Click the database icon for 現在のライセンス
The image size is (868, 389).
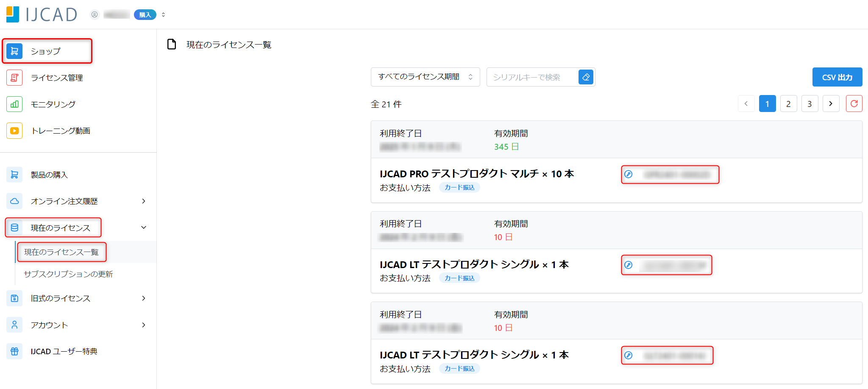click(x=14, y=228)
